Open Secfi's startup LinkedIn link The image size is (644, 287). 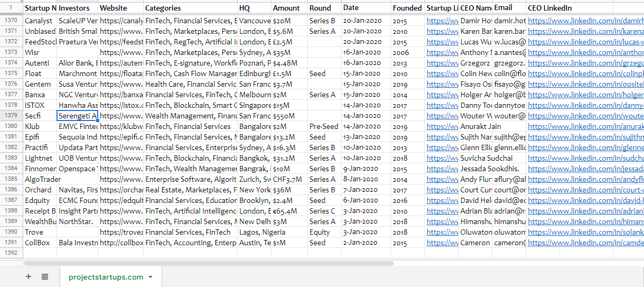pyautogui.click(x=442, y=116)
